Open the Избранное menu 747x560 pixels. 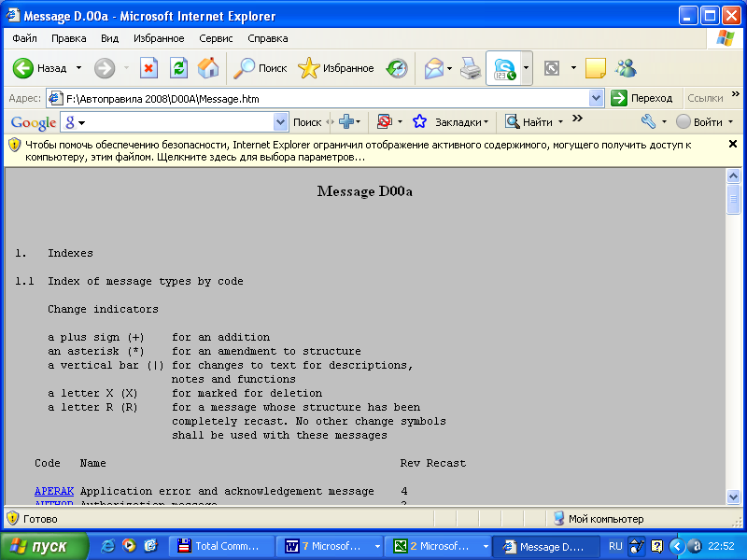click(159, 38)
